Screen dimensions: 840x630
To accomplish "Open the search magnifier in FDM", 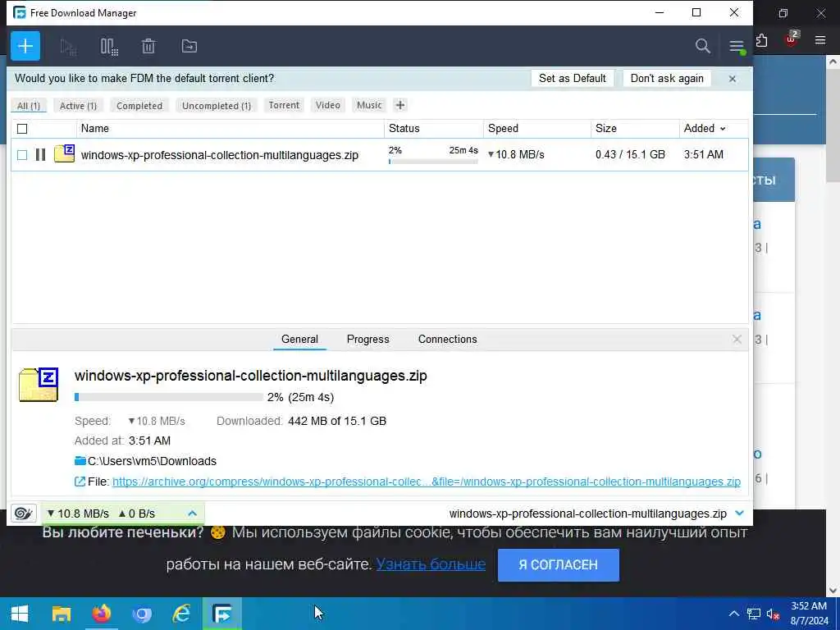I will (702, 46).
